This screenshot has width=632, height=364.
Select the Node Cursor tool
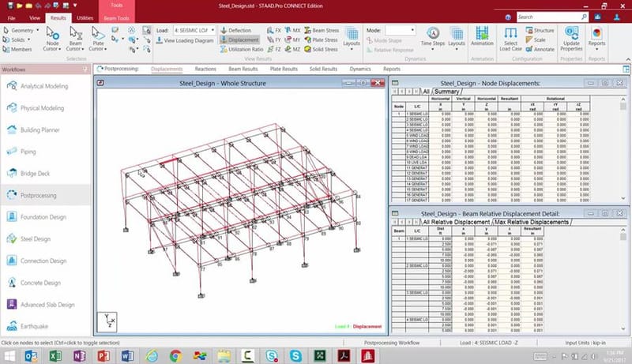[52, 39]
